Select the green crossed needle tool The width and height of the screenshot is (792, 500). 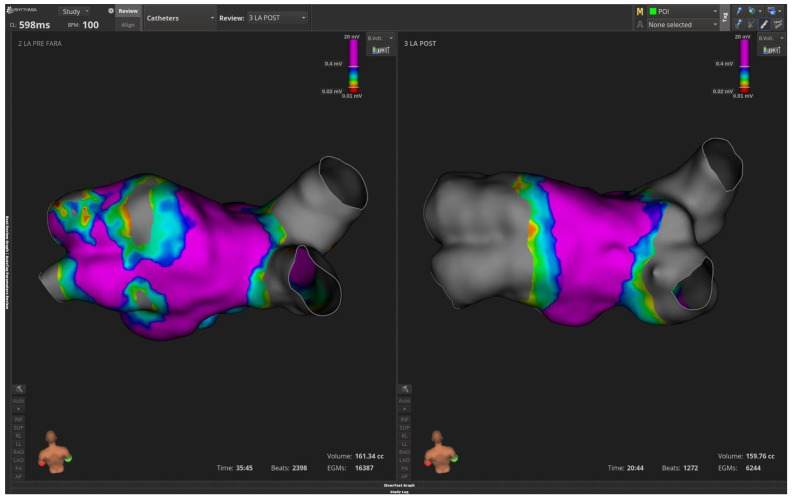(752, 24)
